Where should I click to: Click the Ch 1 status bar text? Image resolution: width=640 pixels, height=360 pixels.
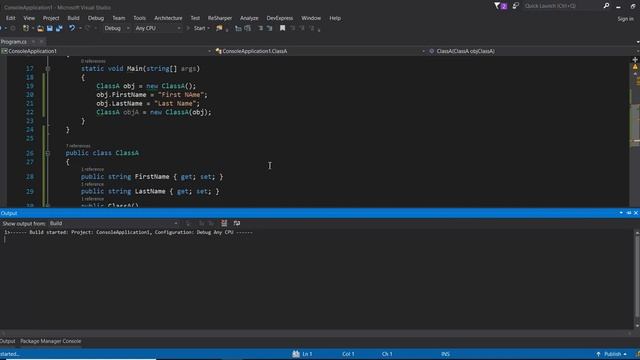(x=387, y=354)
